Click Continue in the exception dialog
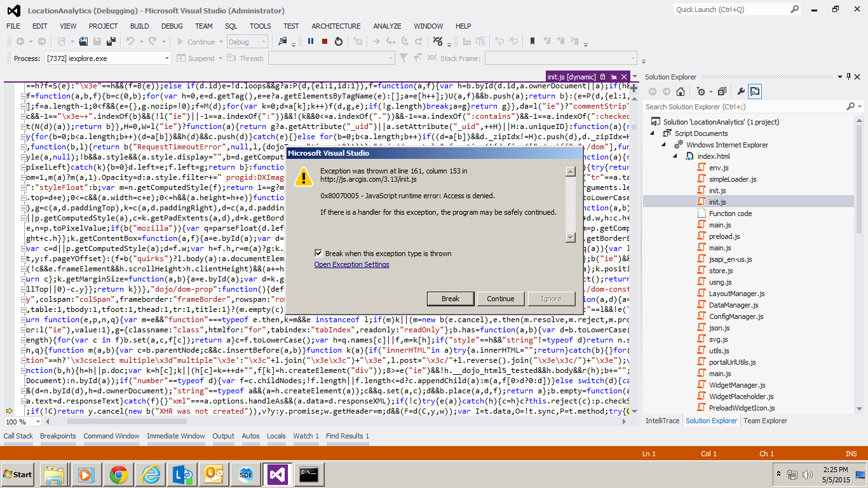The width and height of the screenshot is (868, 488). click(501, 299)
